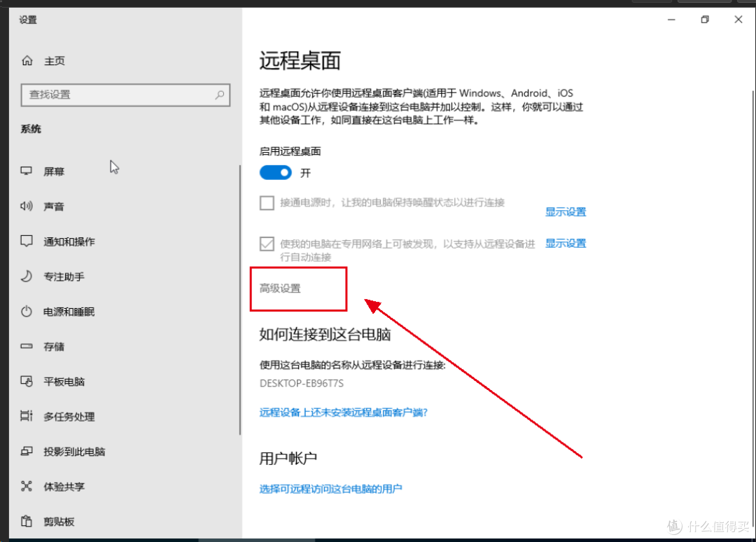
Task: Click the 声音 speaker icon
Action: (x=26, y=206)
